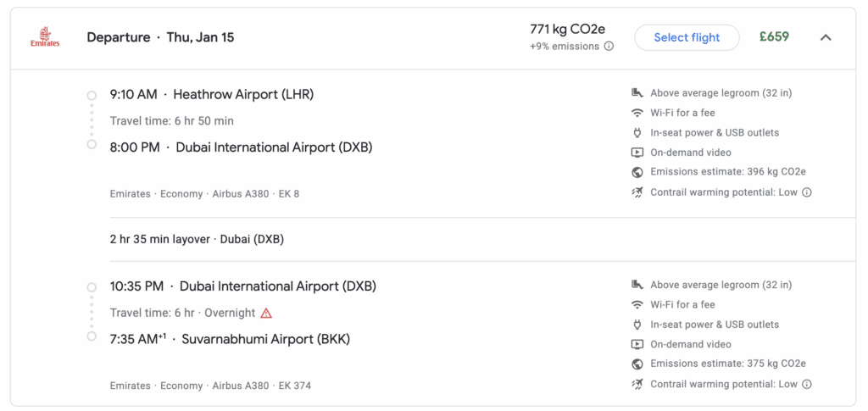Click the globe emissions icon beside 375 kg

(x=637, y=364)
